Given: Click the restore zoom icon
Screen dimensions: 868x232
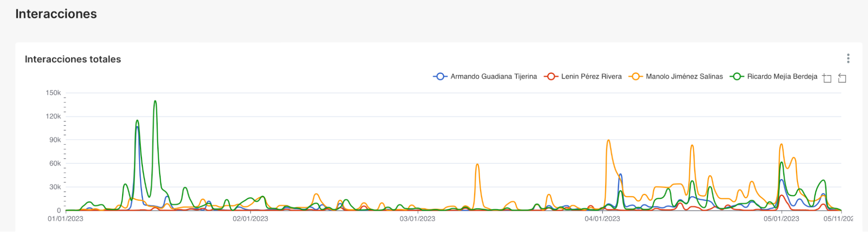Looking at the screenshot, I should (842, 78).
